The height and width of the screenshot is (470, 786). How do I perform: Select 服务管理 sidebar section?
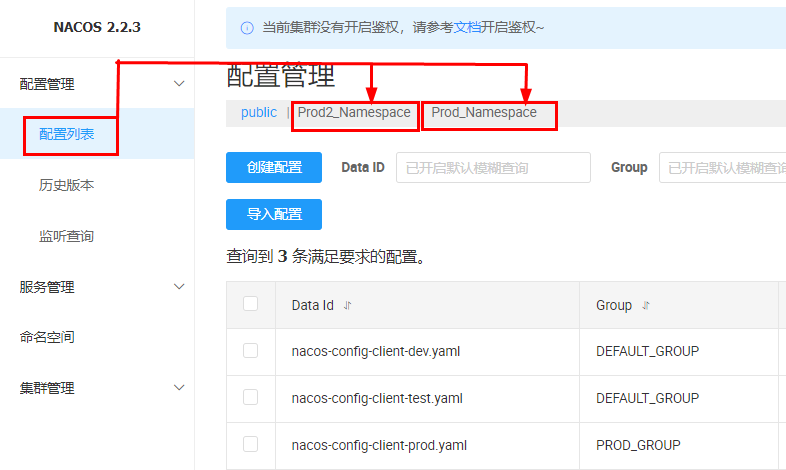(x=47, y=287)
